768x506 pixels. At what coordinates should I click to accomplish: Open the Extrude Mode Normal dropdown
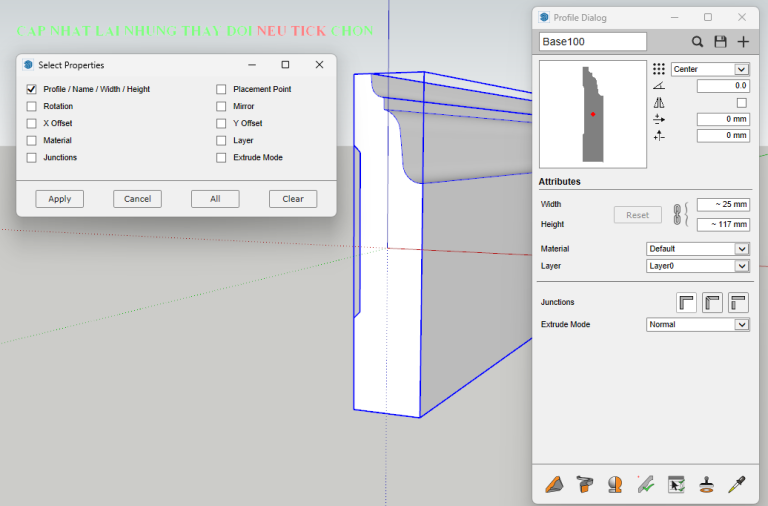coord(697,324)
